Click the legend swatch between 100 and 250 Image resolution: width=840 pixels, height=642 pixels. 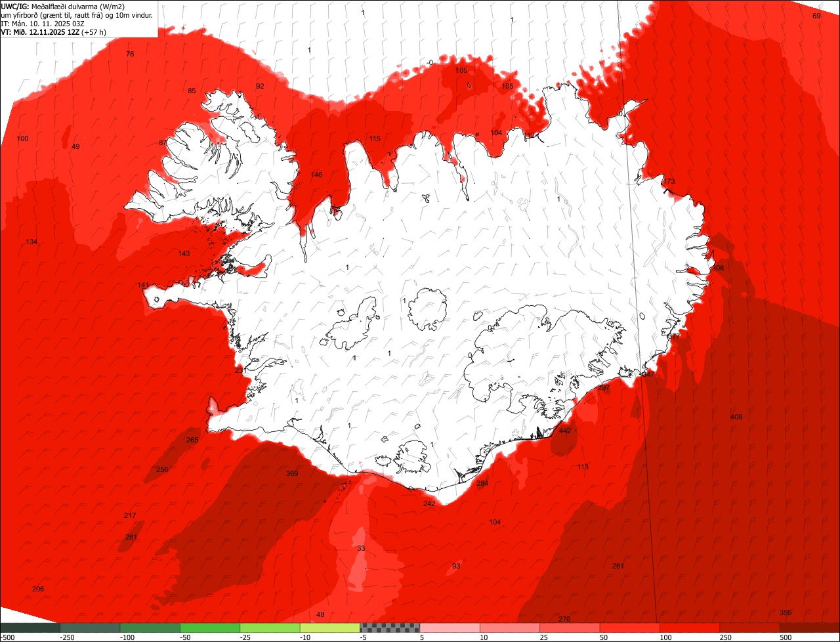[x=690, y=628]
